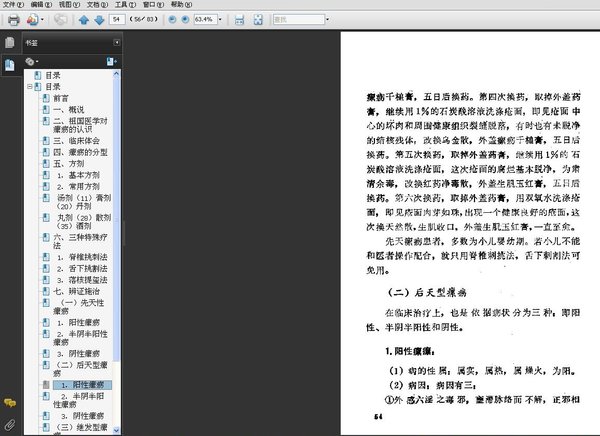Image resolution: width=600 pixels, height=436 pixels.
Task: Click page icon of 三、临床体会 bookmark
Action: click(x=46, y=140)
